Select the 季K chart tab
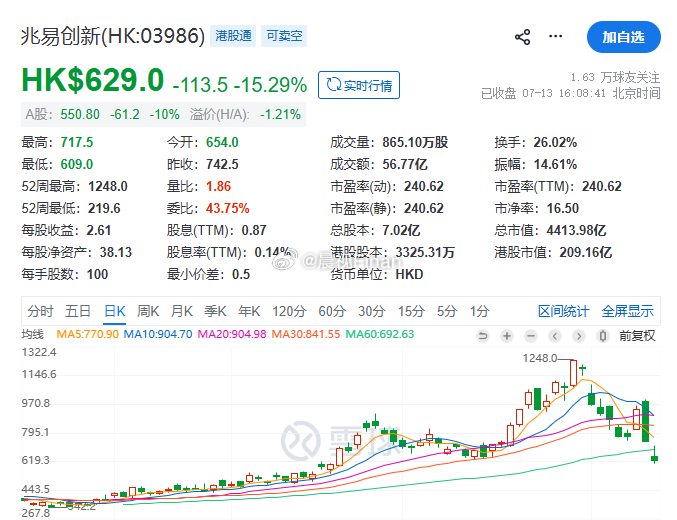Viewport: 677px width, 520px height. click(215, 311)
